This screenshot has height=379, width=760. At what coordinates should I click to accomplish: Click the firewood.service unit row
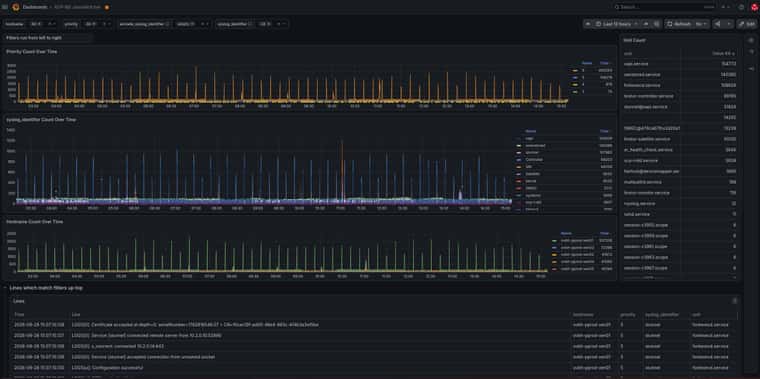[680, 85]
